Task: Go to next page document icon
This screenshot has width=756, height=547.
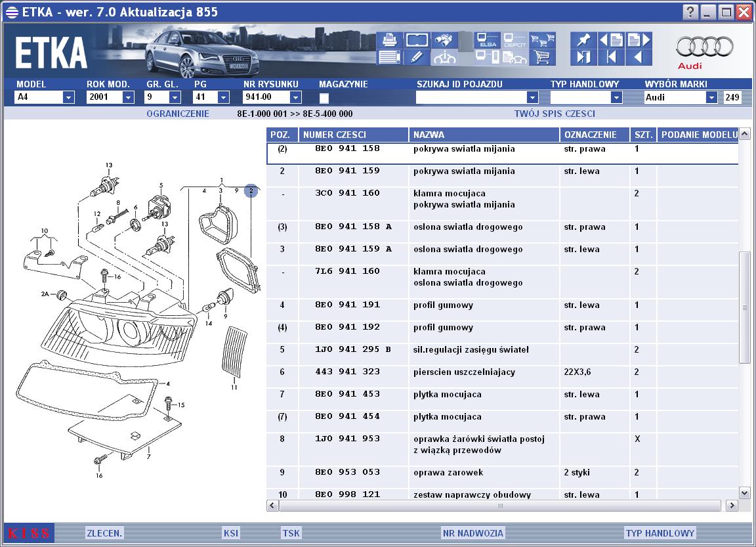Action: (639, 40)
